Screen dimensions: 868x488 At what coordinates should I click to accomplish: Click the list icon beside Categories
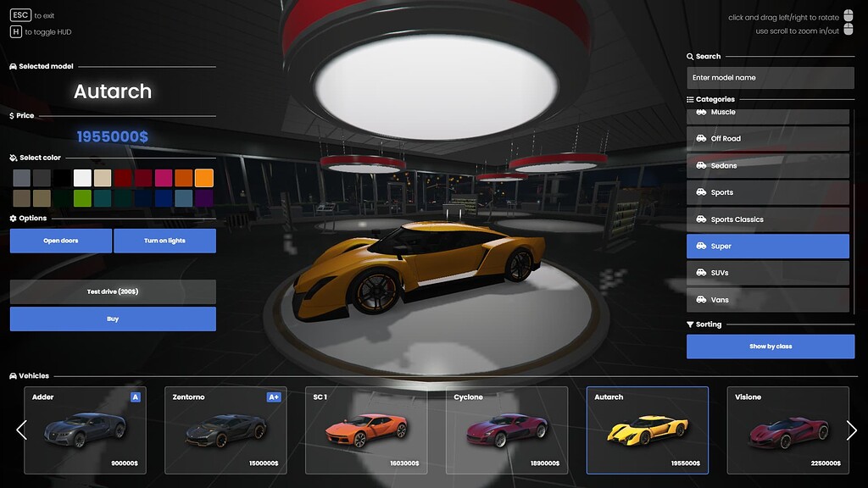point(688,99)
